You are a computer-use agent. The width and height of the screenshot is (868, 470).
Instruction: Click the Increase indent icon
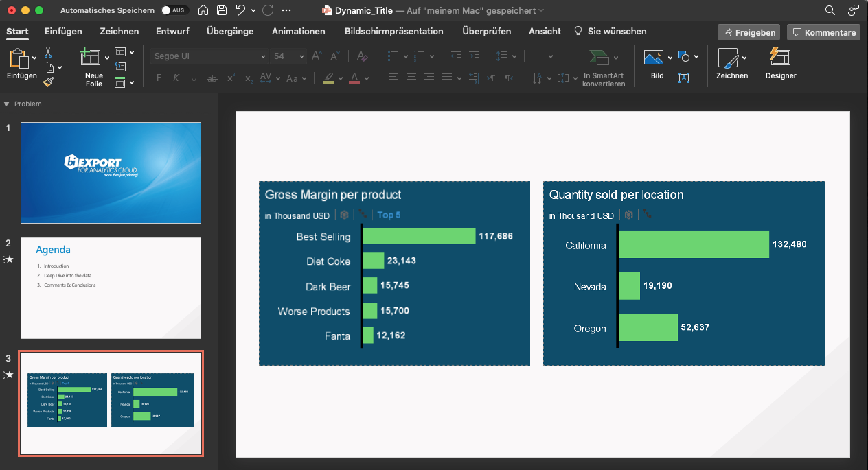point(474,56)
